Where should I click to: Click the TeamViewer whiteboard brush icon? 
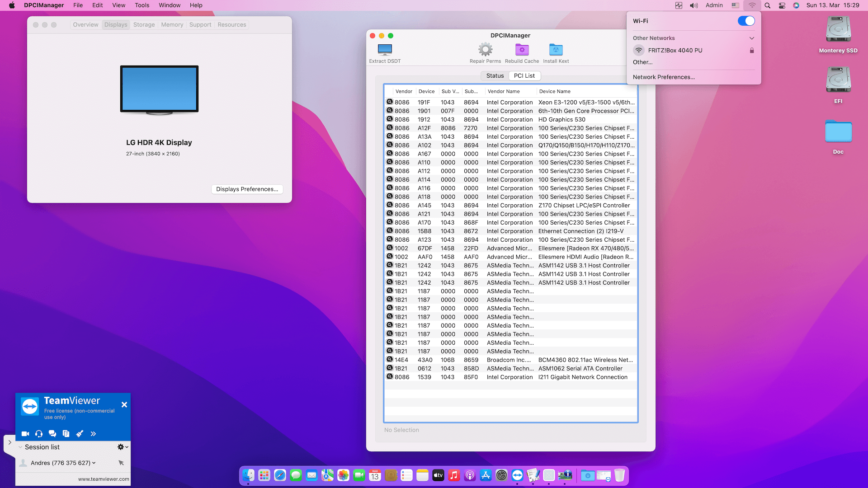(80, 434)
